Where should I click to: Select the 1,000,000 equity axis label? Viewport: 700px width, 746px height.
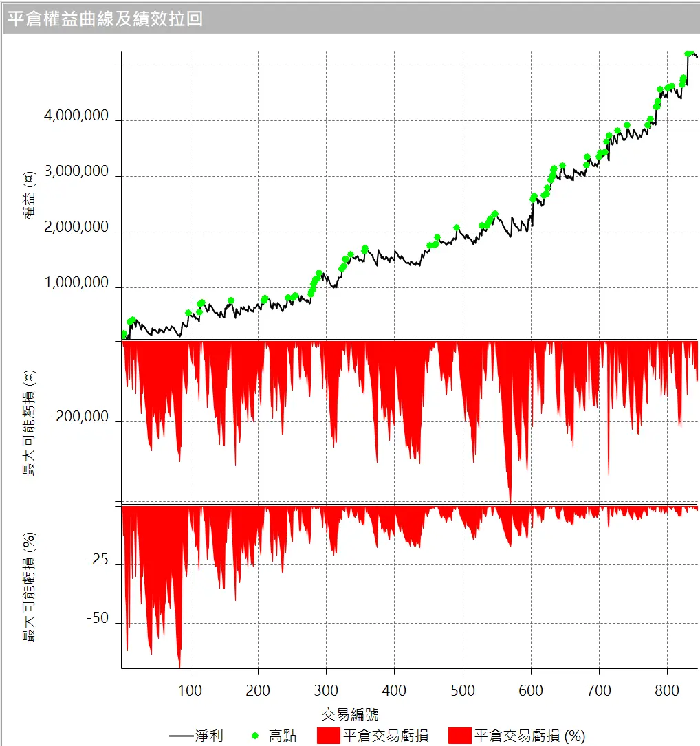tap(76, 283)
